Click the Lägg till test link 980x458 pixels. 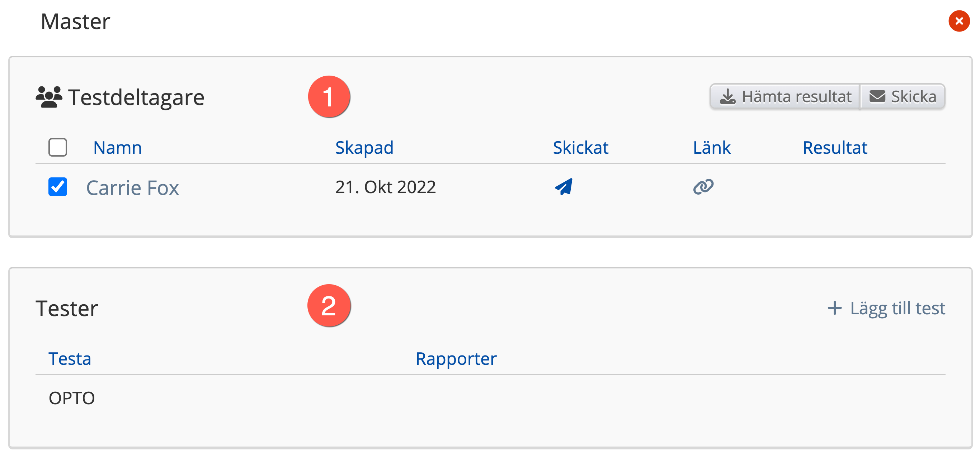point(886,308)
